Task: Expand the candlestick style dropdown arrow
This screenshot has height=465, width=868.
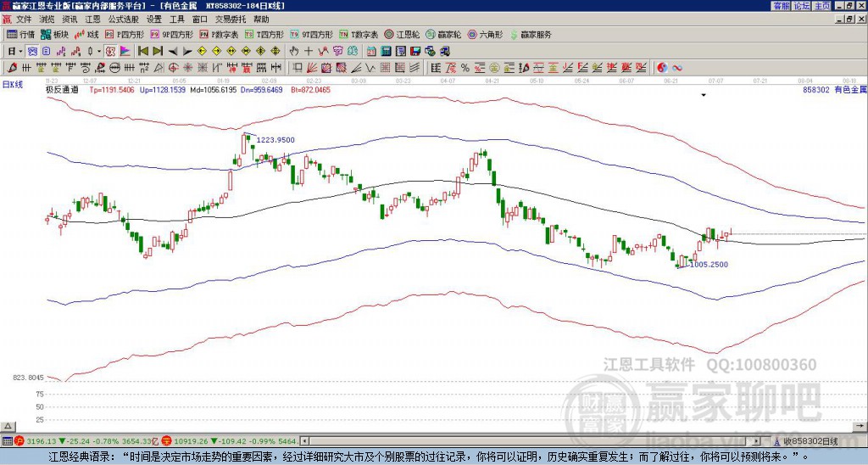Action: (99, 52)
